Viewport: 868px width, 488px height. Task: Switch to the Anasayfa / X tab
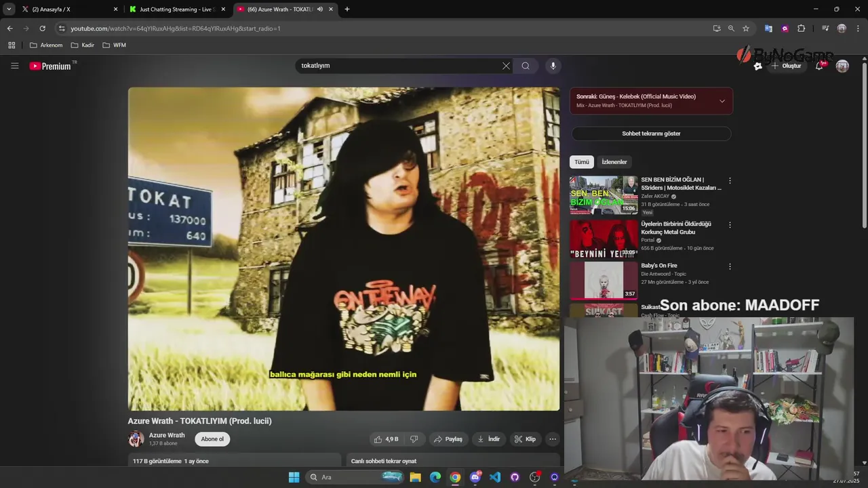(x=68, y=9)
